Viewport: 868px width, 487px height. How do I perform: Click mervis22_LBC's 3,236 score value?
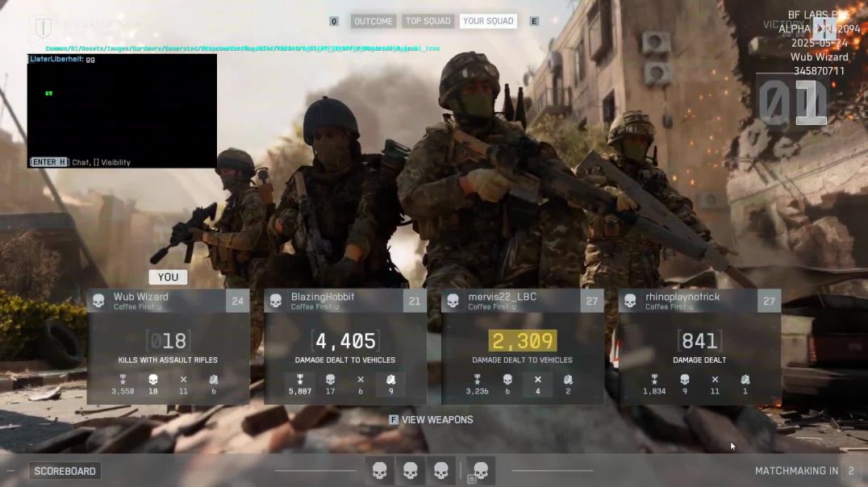(478, 391)
